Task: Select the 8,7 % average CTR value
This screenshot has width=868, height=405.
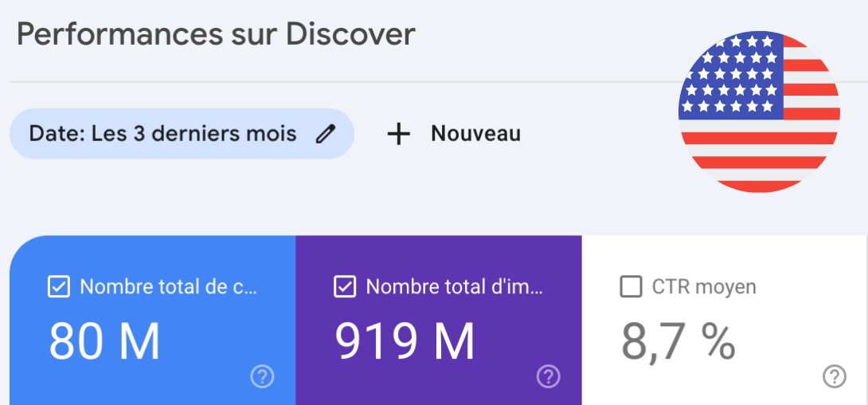Action: point(678,341)
